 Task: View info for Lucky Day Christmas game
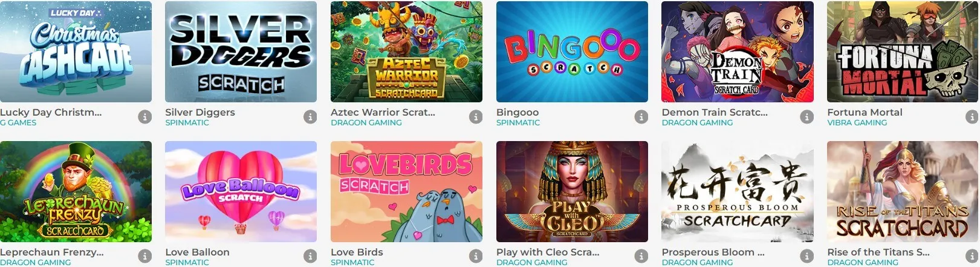(x=144, y=117)
